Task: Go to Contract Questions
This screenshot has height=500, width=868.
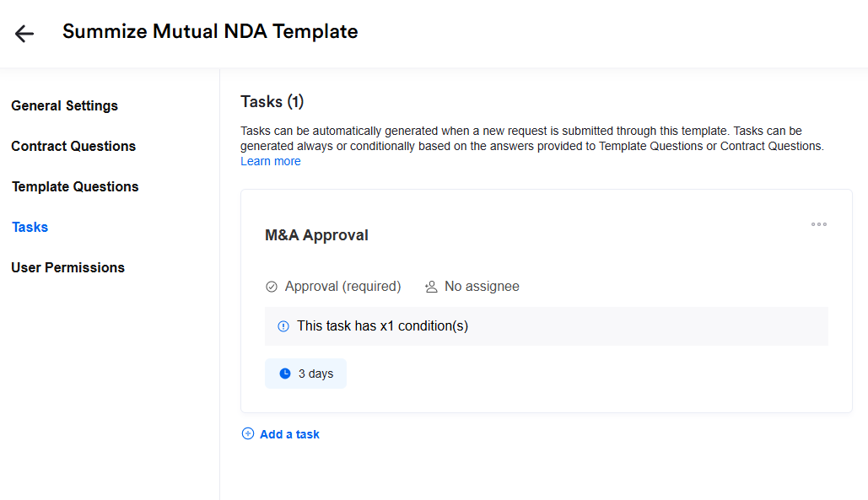Action: 73,146
